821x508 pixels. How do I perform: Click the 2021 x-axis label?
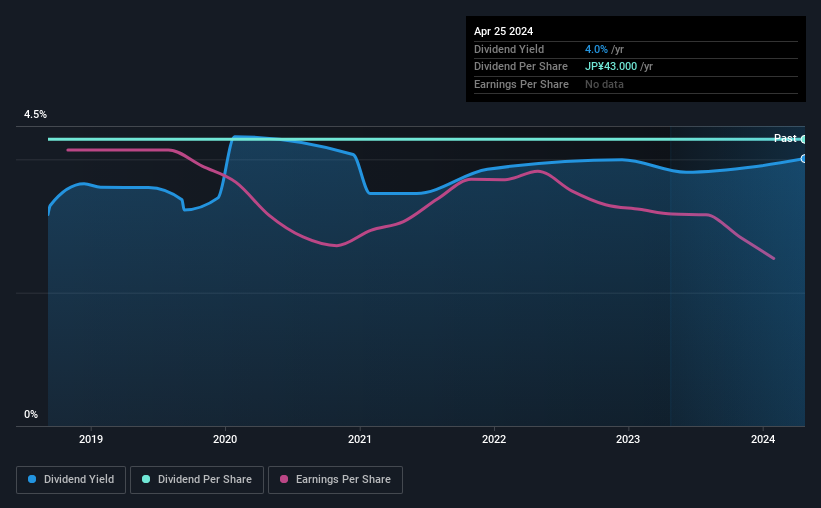pos(360,439)
